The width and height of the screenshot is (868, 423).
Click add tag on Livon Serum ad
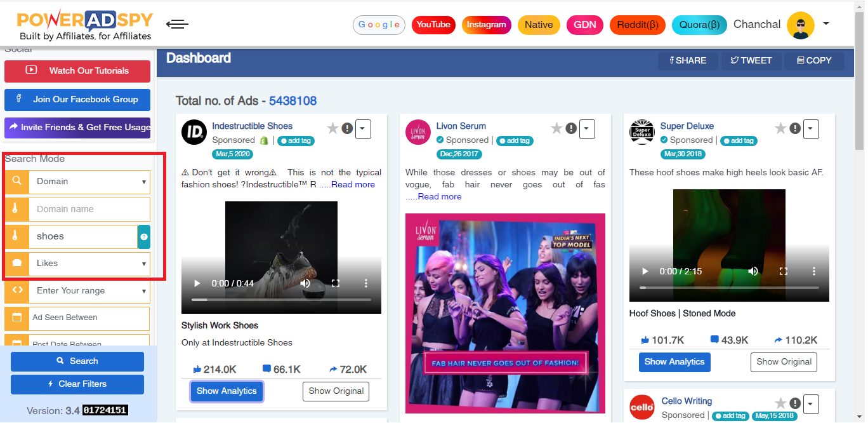(x=514, y=141)
